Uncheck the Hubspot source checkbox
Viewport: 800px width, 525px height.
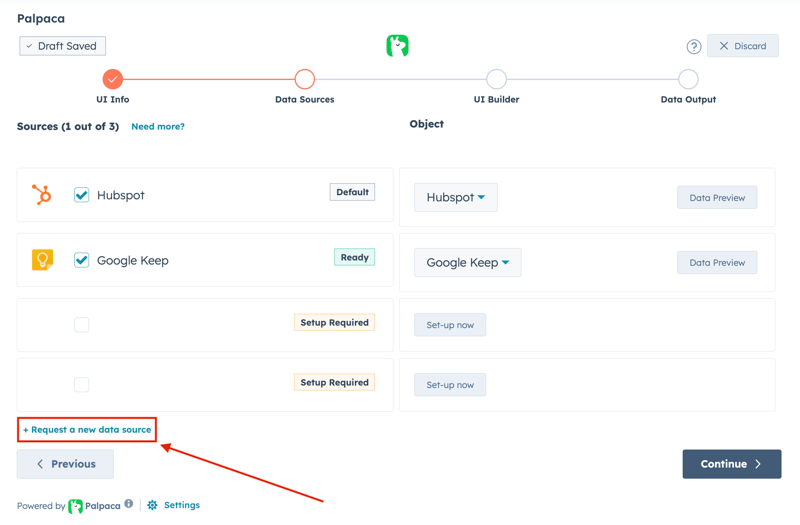[82, 195]
